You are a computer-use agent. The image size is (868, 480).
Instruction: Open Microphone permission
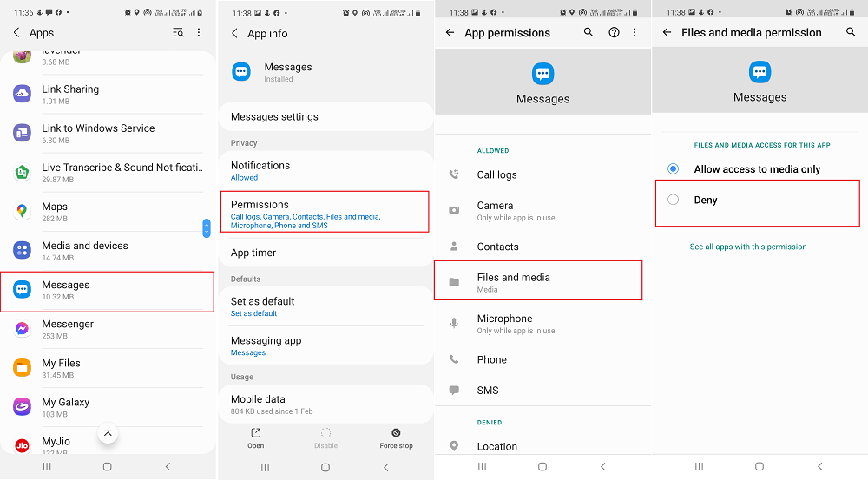tap(543, 324)
